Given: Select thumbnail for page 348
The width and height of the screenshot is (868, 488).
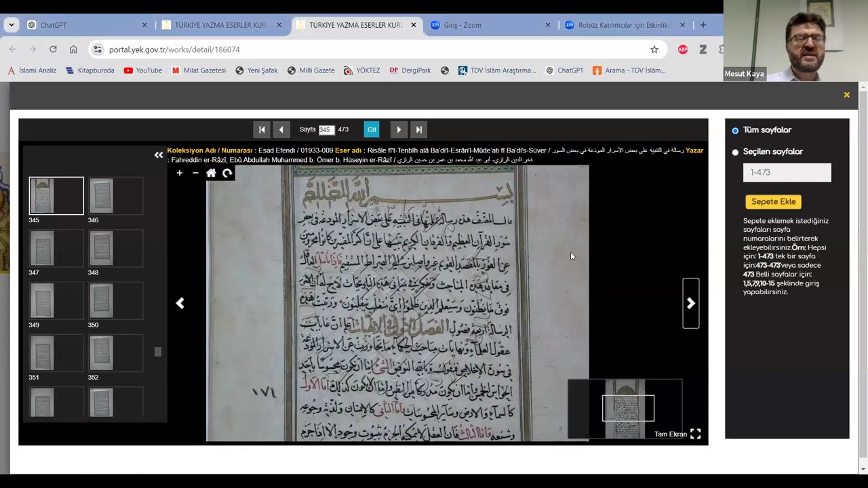Looking at the screenshot, I should [115, 248].
